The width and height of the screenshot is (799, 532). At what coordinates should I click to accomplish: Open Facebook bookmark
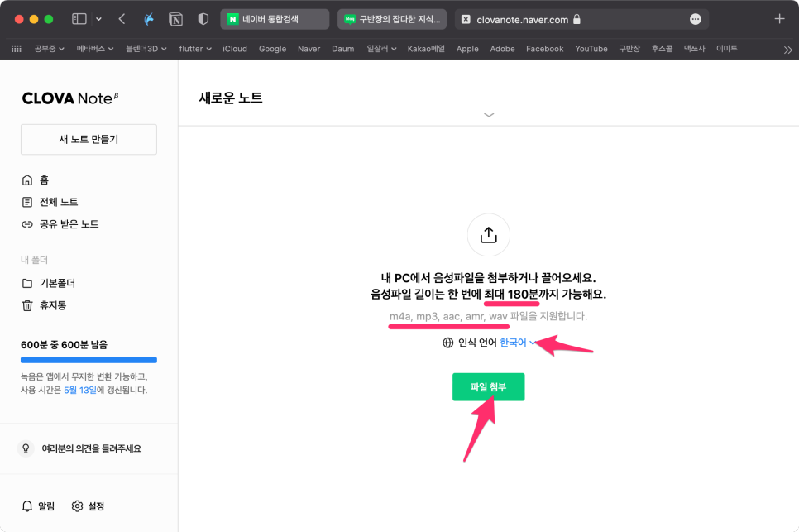point(545,49)
